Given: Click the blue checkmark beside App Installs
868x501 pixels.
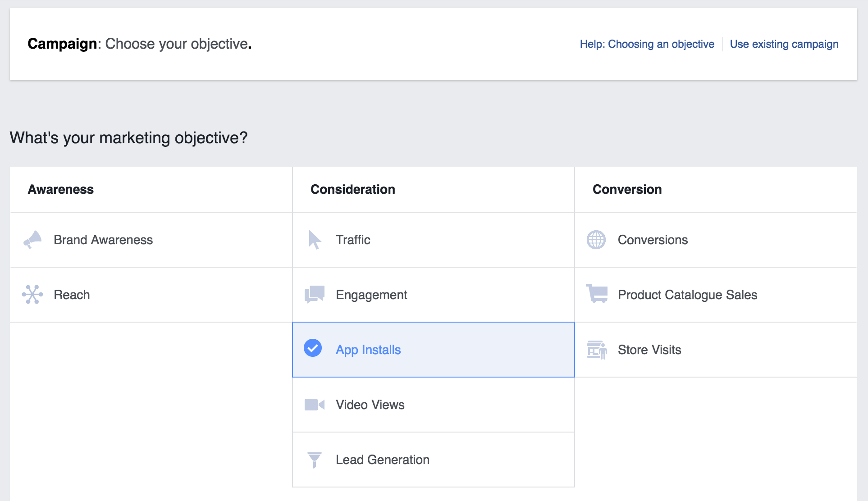Looking at the screenshot, I should click(313, 348).
